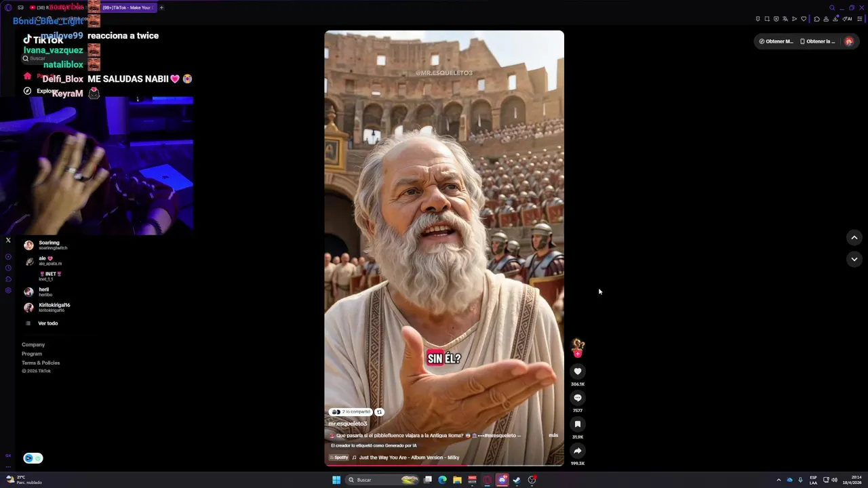The height and width of the screenshot is (488, 868).
Task: Open the Explore compass icon
Action: click(x=27, y=91)
